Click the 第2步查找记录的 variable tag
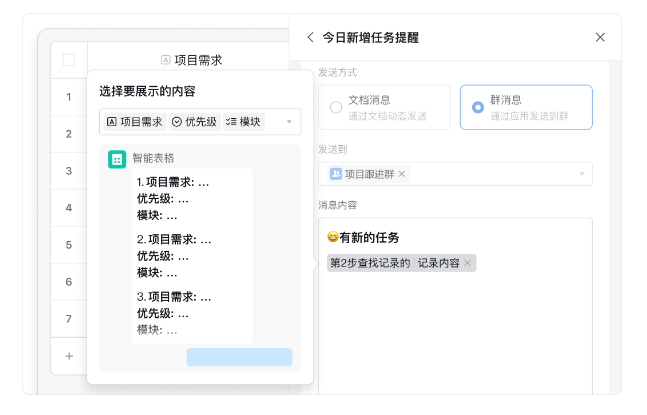This screenshot has height=415, width=647. click(370, 263)
